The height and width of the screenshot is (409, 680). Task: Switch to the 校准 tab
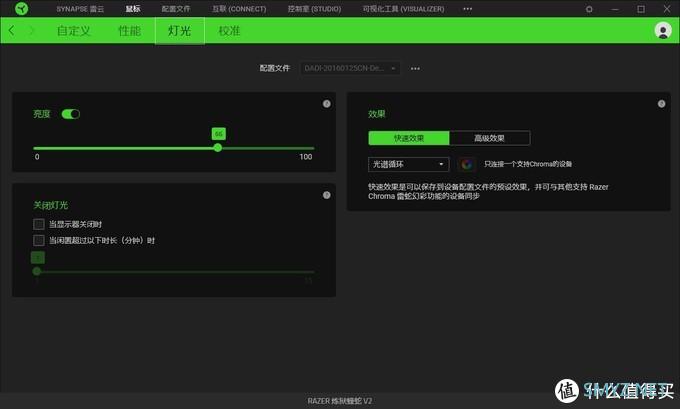click(x=229, y=31)
